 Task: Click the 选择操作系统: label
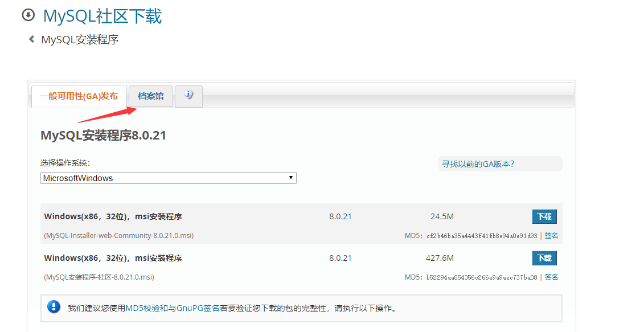tap(65, 163)
